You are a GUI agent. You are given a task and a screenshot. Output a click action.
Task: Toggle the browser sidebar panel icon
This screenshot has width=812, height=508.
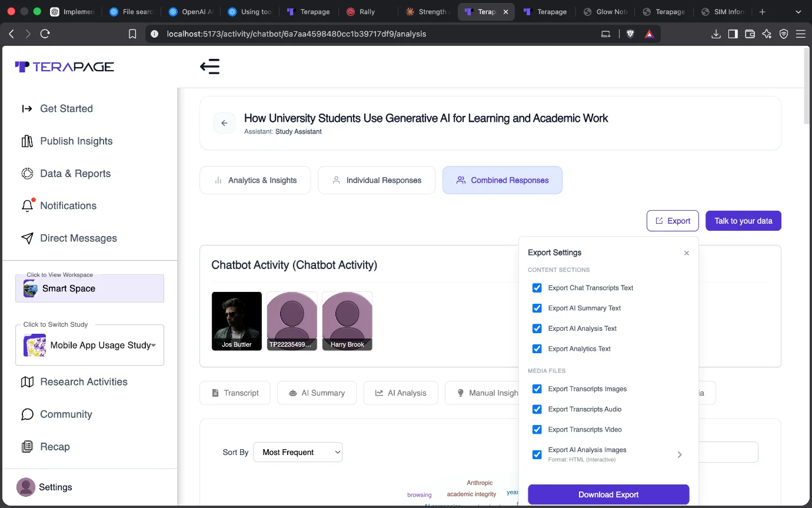pos(733,34)
